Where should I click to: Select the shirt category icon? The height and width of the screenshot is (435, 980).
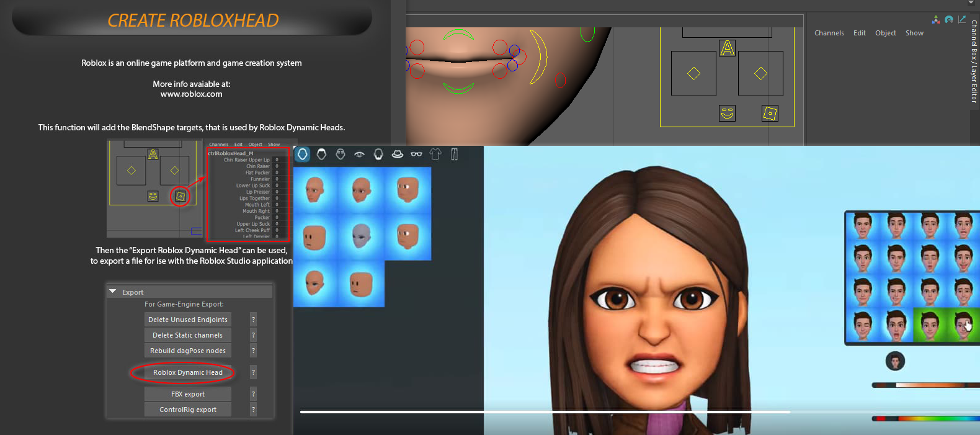click(x=435, y=154)
